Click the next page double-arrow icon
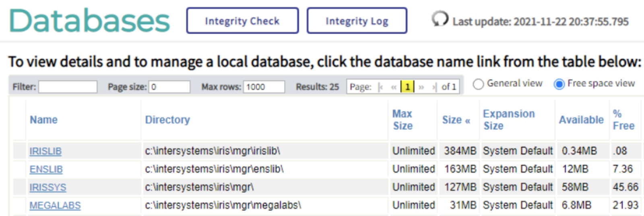644x216 pixels. click(x=421, y=87)
